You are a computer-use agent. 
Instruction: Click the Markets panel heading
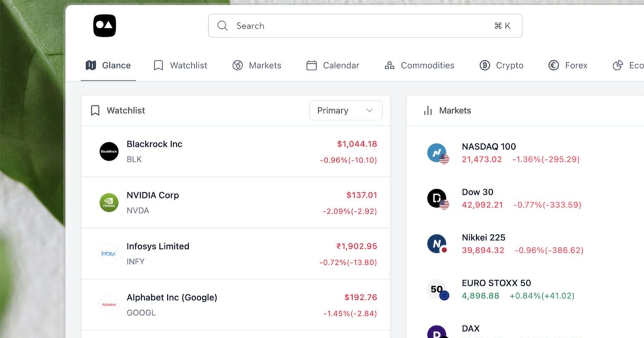pyautogui.click(x=455, y=111)
